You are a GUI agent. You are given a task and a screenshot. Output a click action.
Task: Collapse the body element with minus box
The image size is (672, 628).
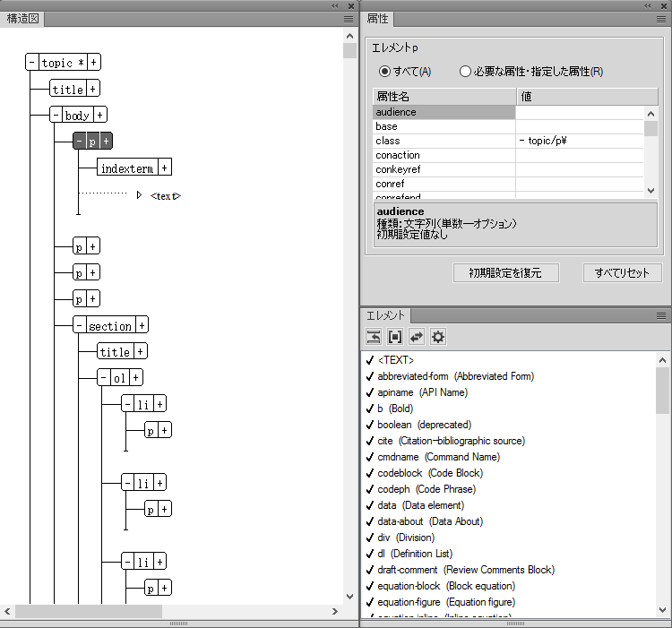tap(56, 115)
